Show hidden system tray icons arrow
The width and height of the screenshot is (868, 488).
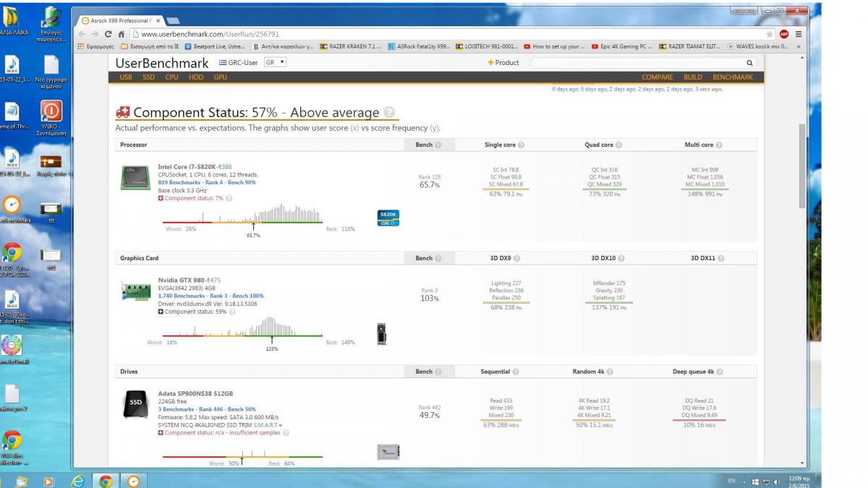744,481
